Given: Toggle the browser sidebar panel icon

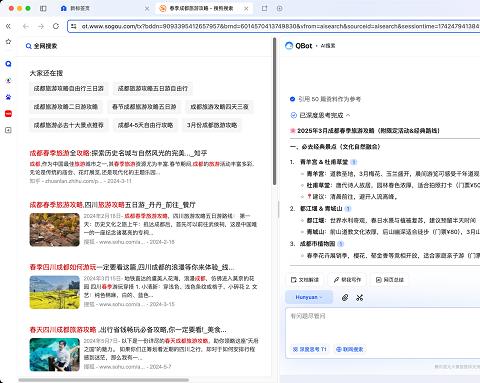Looking at the screenshot, I should 43,8.
